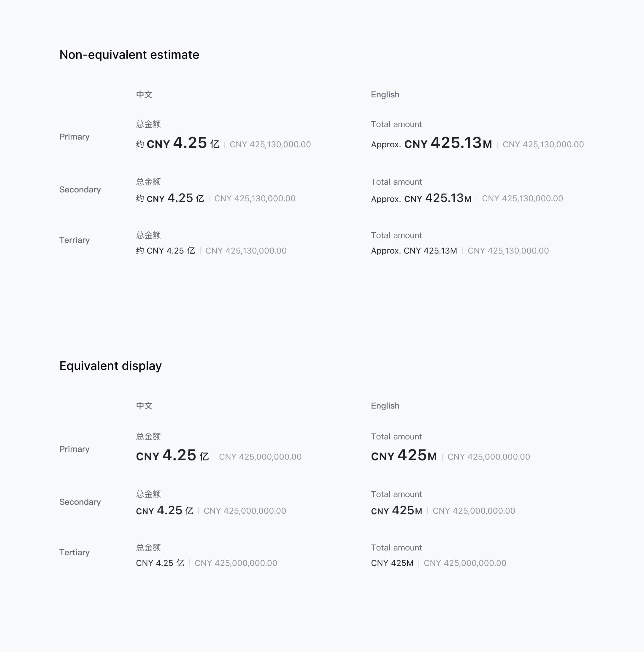Click the Tertiary row "CNY 4.25 亿" text
Viewport: 644px width, 652px height.
click(x=160, y=563)
